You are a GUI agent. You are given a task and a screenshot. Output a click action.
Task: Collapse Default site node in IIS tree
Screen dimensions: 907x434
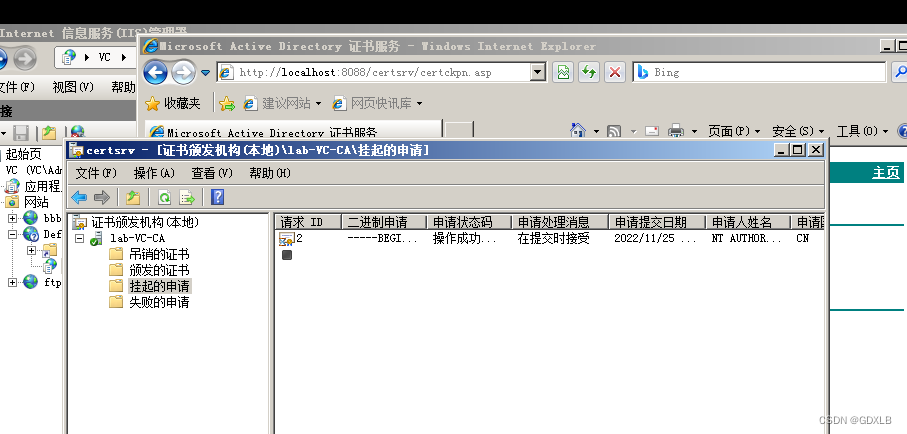point(12,234)
